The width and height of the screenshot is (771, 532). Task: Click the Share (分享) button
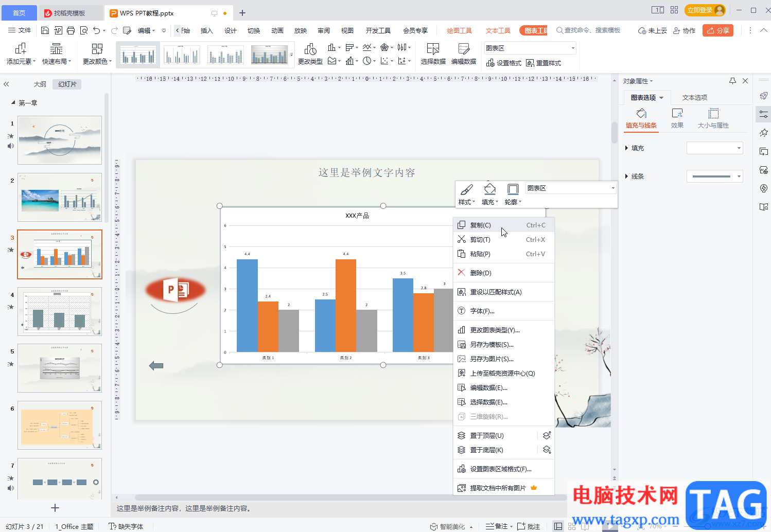point(717,30)
